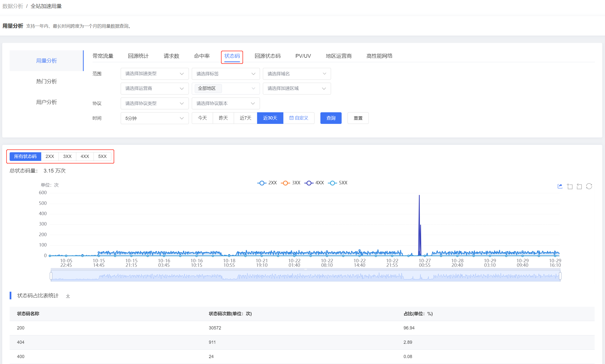
Task: Open the 请选择加速区域 dropdown
Action: (297, 89)
